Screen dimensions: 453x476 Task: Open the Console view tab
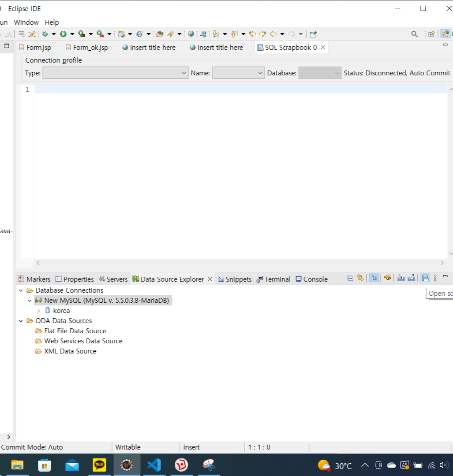pyautogui.click(x=312, y=279)
